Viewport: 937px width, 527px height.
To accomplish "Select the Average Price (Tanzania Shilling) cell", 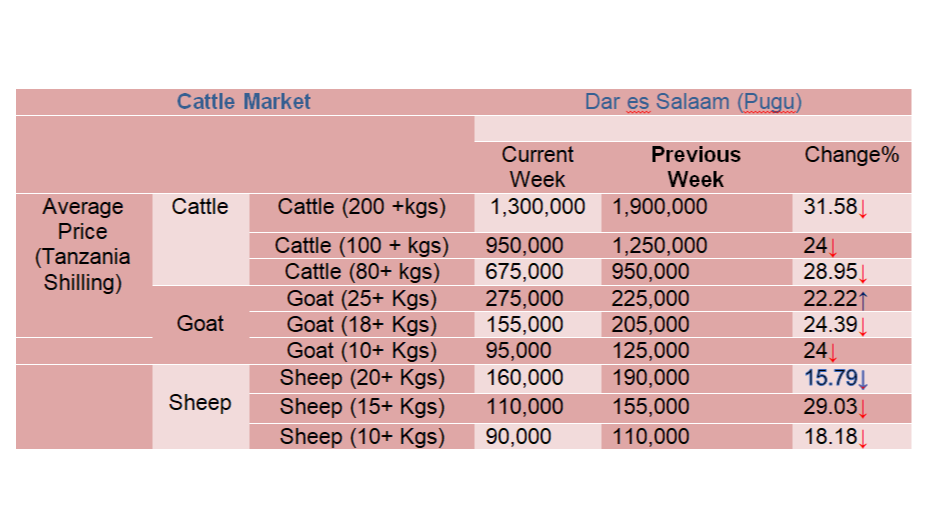I will point(83,244).
